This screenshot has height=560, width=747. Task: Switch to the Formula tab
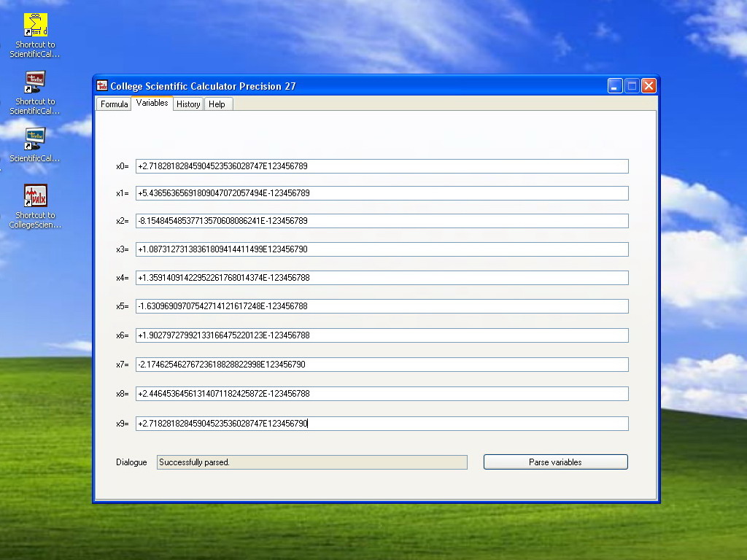tap(114, 104)
